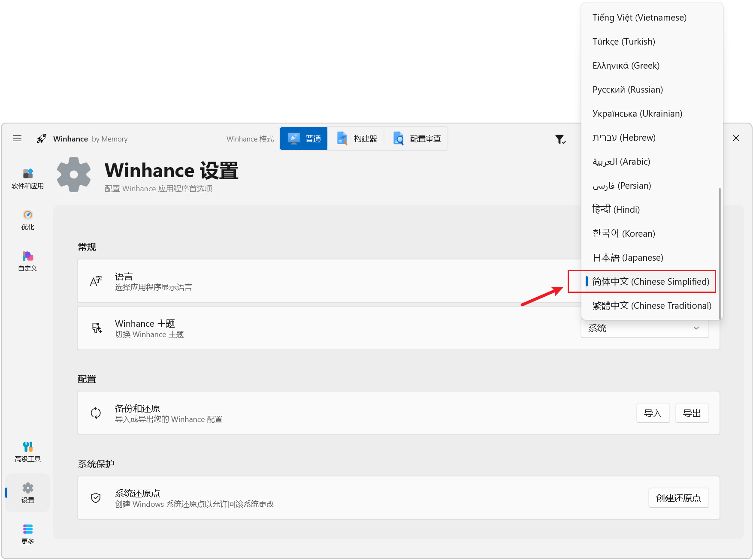Open the 更多 sidebar menu

(x=28, y=534)
